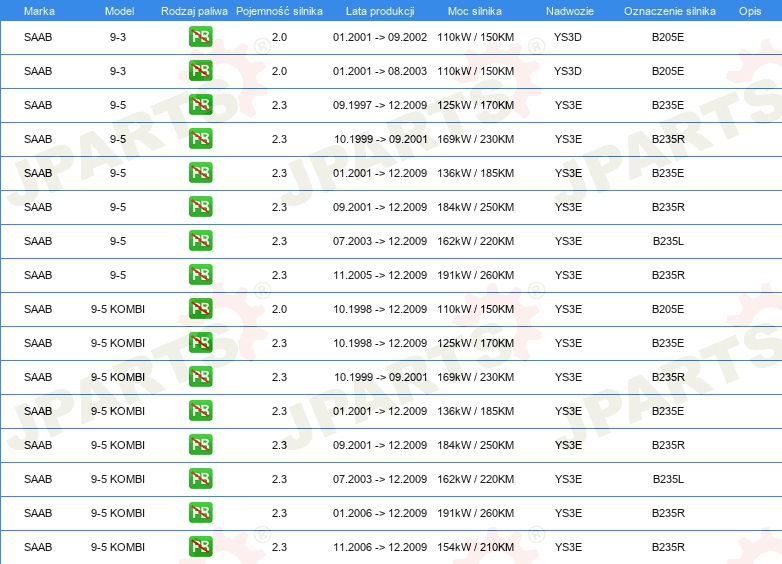Click the petrol fuel icon in the 9-3 row ending 08.2003
The image size is (782, 564).
tap(200, 71)
